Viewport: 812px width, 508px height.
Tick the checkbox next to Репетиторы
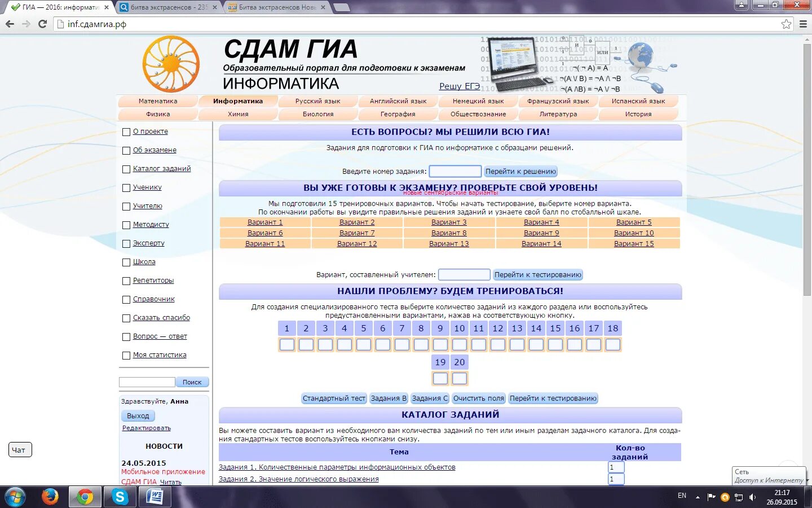126,281
